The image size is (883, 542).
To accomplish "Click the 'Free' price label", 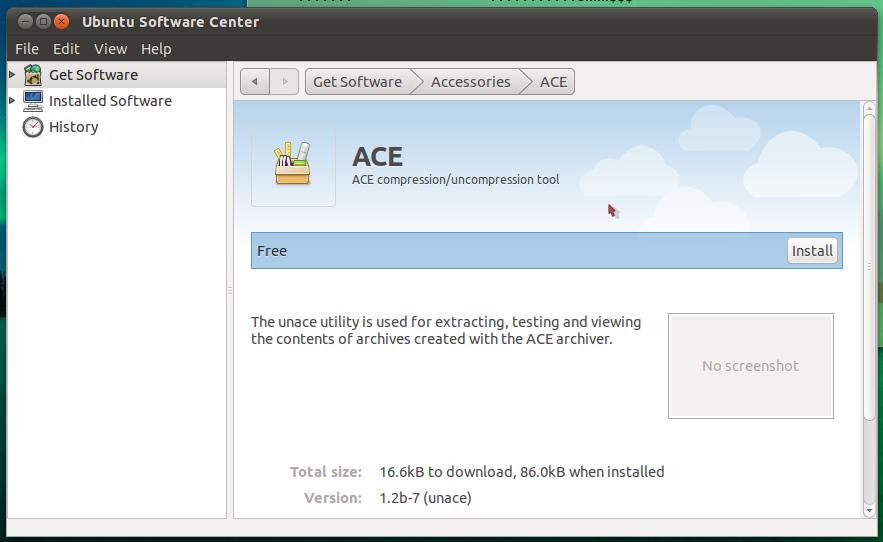I will [272, 251].
